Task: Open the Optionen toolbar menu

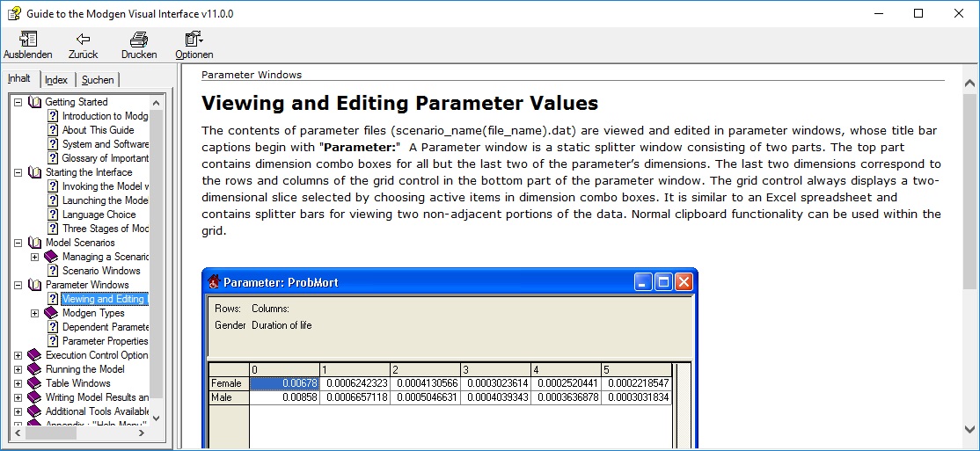Action: 194,39
